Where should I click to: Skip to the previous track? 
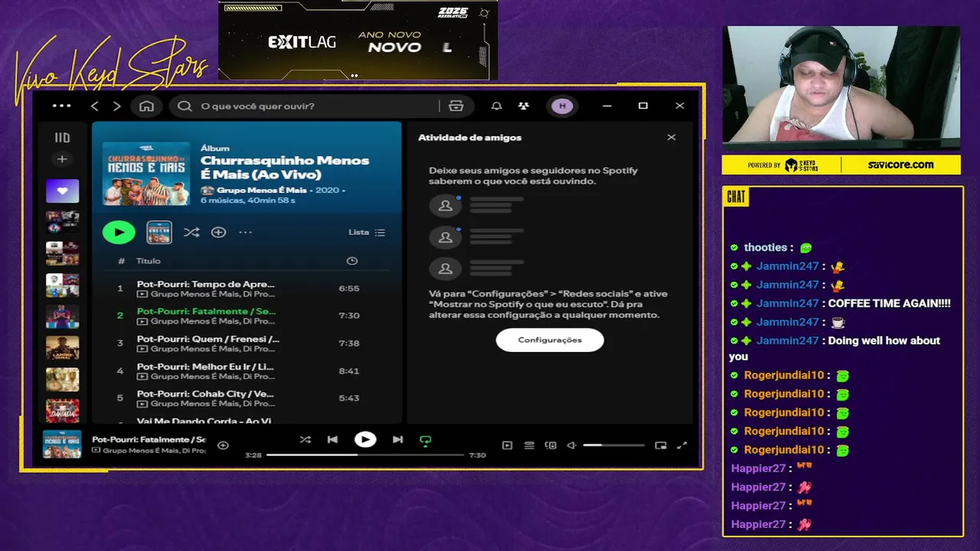click(332, 439)
